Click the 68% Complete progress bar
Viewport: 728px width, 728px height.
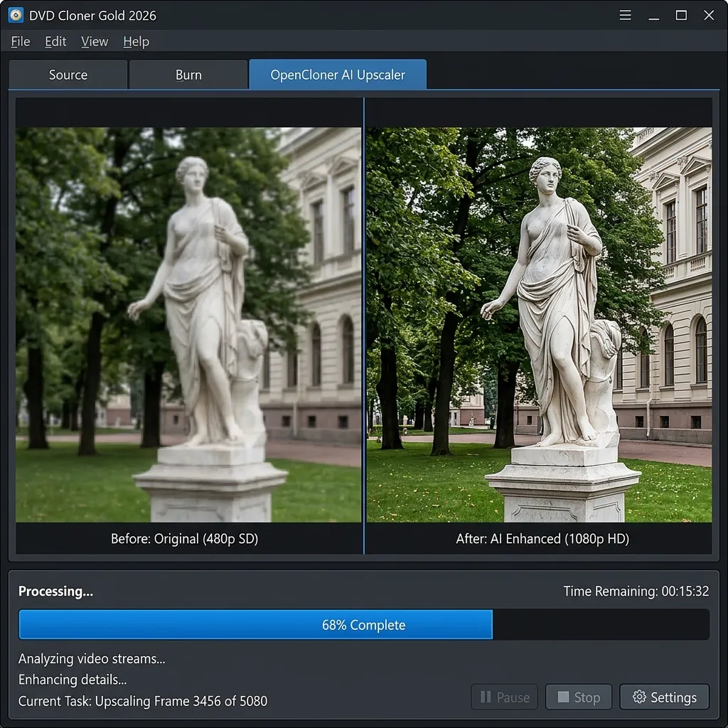[364, 624]
